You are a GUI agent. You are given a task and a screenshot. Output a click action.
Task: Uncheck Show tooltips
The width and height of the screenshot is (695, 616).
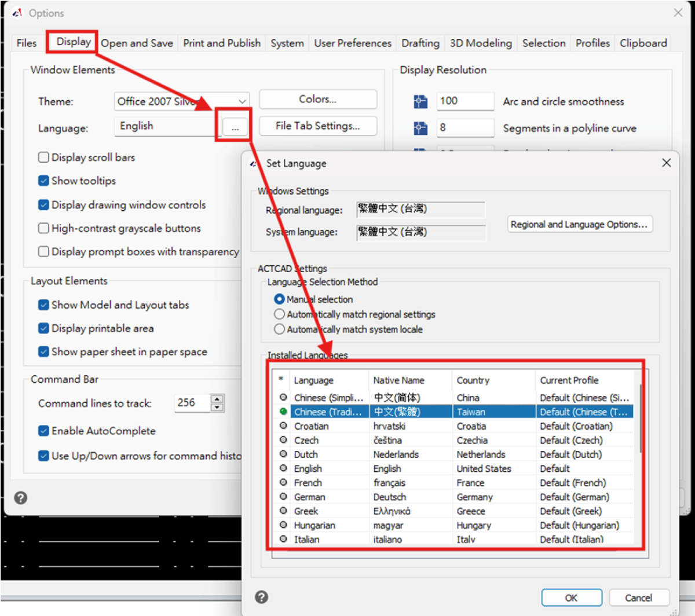(x=43, y=181)
